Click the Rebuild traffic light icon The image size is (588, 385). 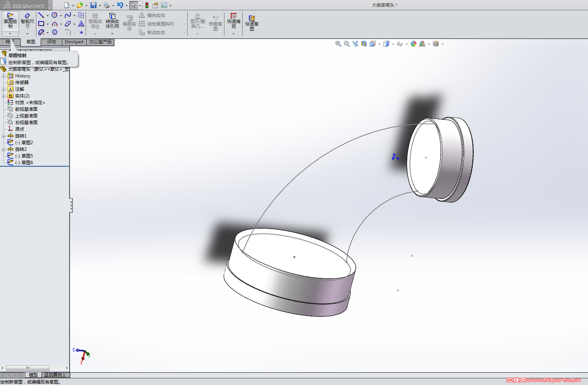pyautogui.click(x=147, y=5)
